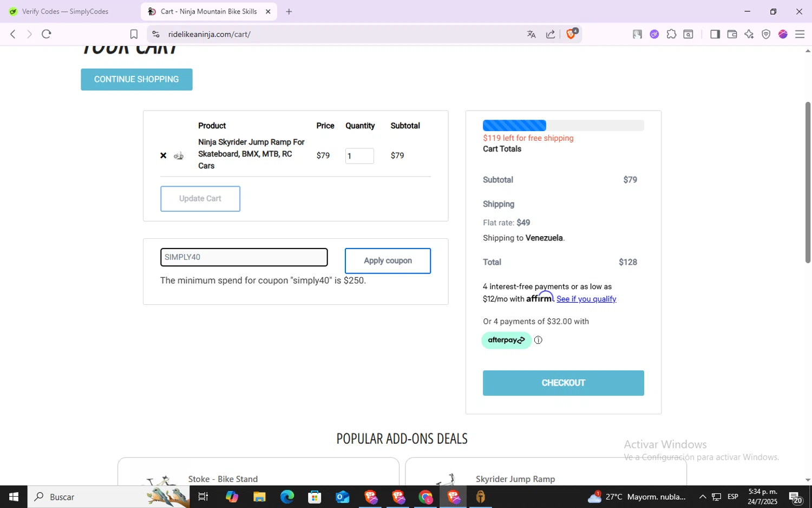Open the Brave Wallet icon
This screenshot has height=508, width=812.
pyautogui.click(x=732, y=34)
